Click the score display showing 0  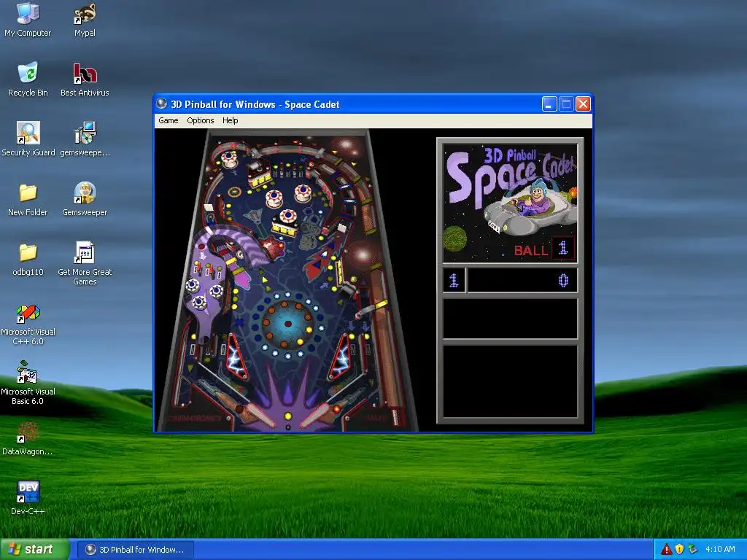pos(522,280)
